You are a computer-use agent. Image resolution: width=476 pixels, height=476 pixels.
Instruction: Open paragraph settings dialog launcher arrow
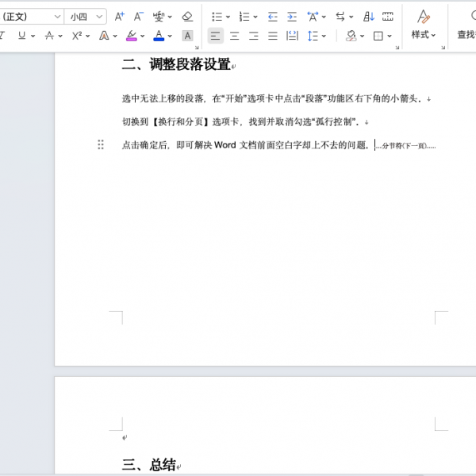click(396, 48)
